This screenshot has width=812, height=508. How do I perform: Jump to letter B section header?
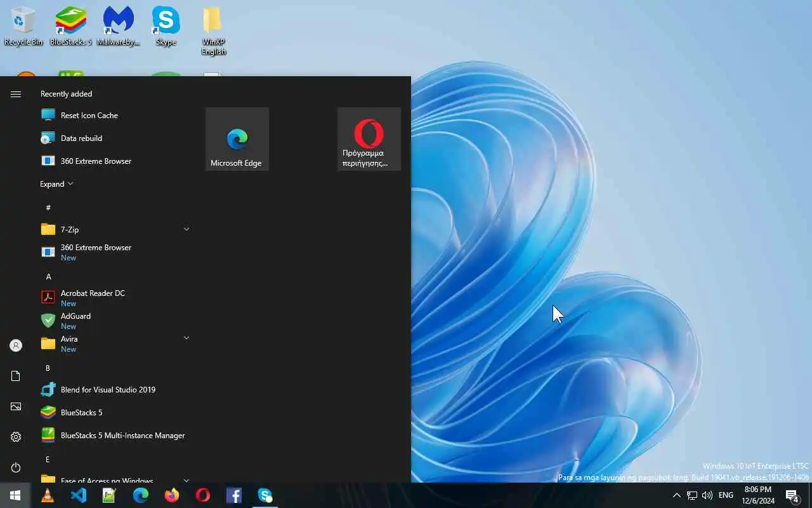[x=48, y=368]
